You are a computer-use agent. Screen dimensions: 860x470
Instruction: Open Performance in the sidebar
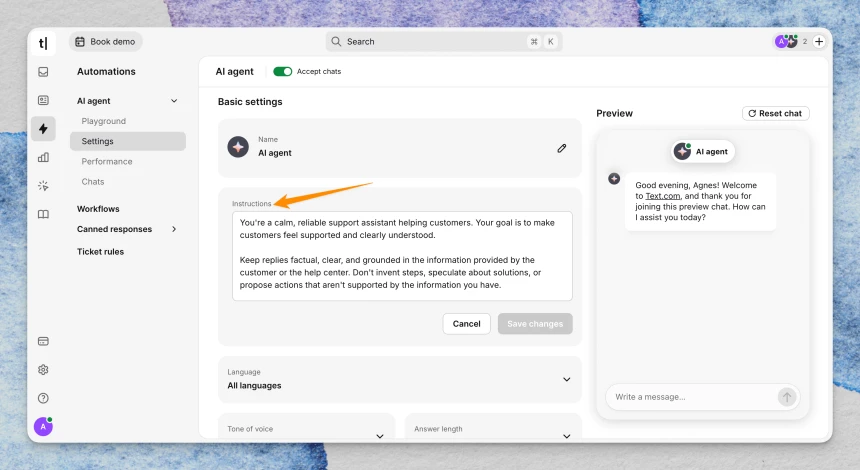tap(107, 161)
